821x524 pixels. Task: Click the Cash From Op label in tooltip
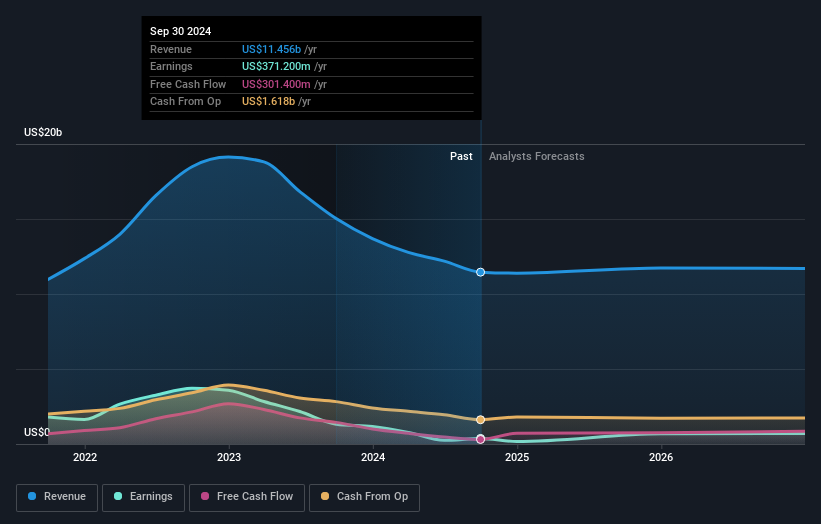point(185,102)
